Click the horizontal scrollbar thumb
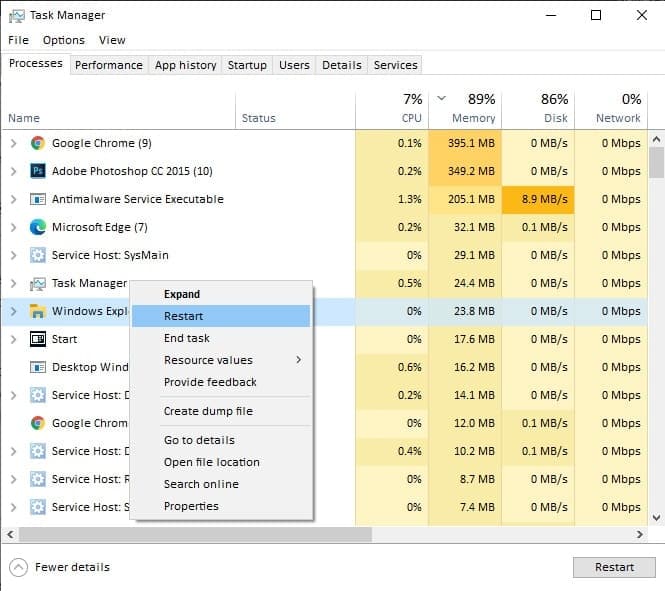 click(x=195, y=535)
